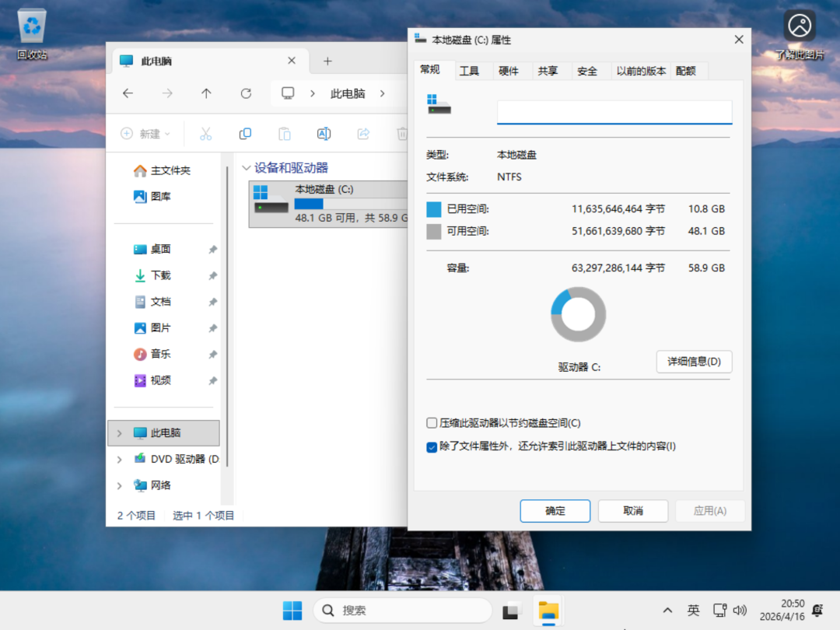The height and width of the screenshot is (630, 840).
Task: Click the pin icon beside 图片
Action: point(212,328)
